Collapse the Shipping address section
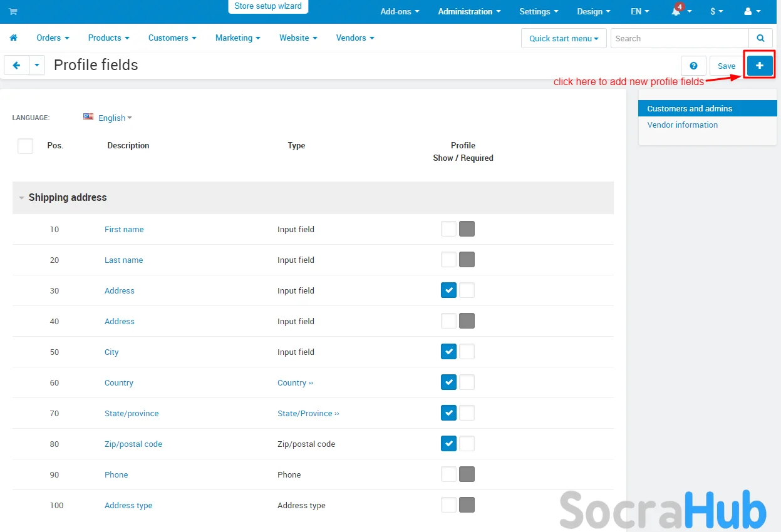 click(22, 198)
